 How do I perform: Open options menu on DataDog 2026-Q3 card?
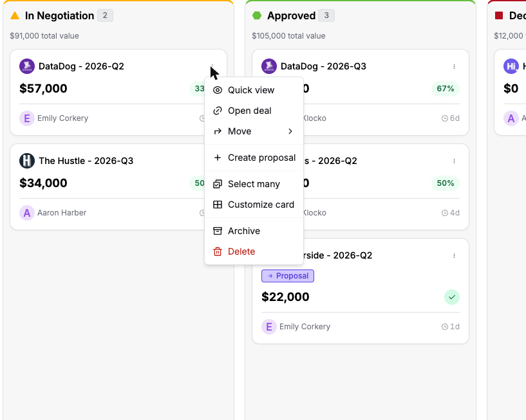454,67
